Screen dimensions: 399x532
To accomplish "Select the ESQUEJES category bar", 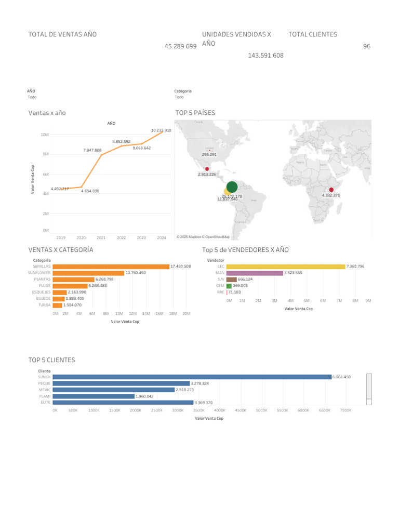I will (60, 292).
